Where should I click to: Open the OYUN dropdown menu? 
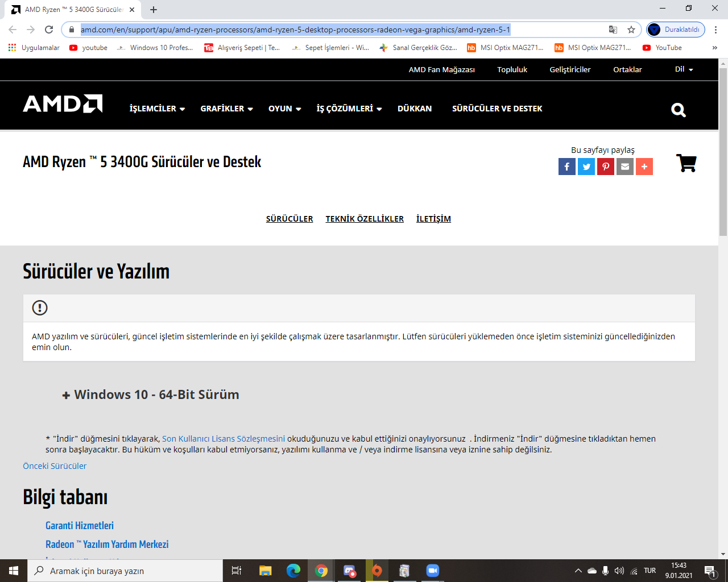point(285,109)
